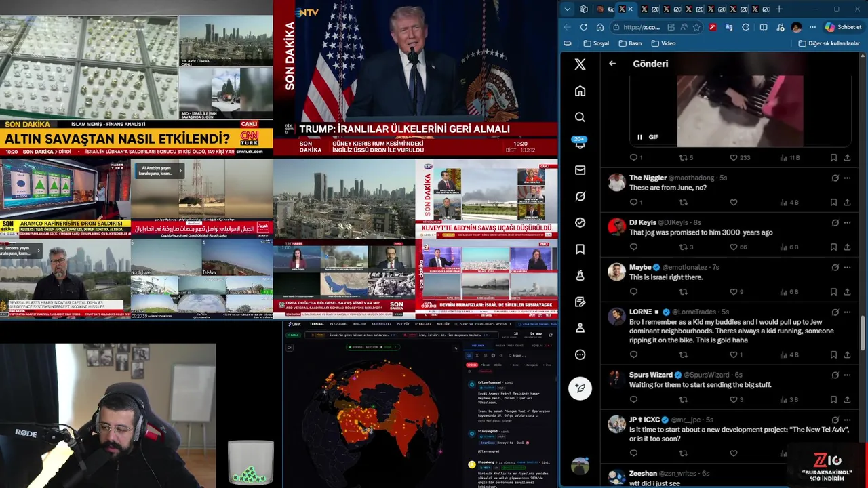The width and height of the screenshot is (868, 488).
Task: Bookmark Spurs Wizard's reply
Action: [833, 400]
